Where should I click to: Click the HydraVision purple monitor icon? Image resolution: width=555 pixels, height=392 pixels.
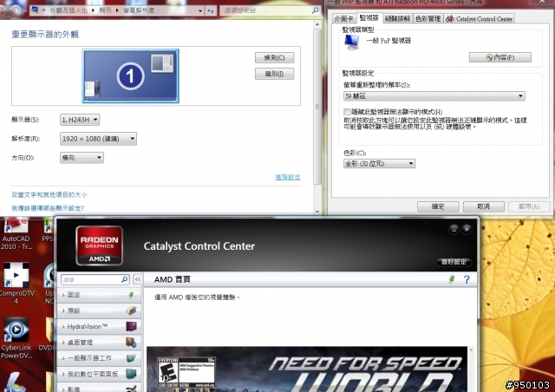[131, 326]
